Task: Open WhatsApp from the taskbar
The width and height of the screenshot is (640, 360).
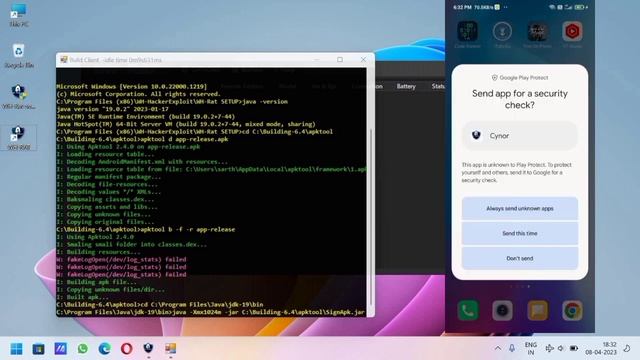Action: [82, 349]
